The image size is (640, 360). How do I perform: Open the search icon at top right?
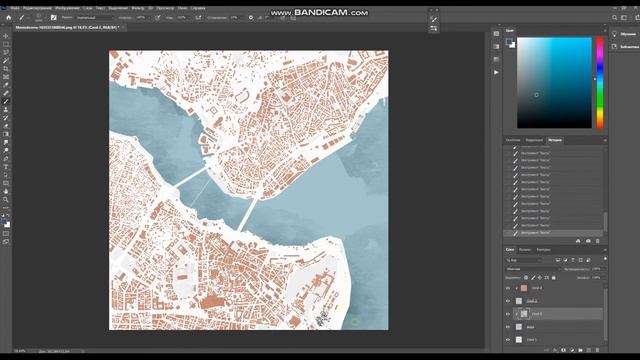click(614, 18)
